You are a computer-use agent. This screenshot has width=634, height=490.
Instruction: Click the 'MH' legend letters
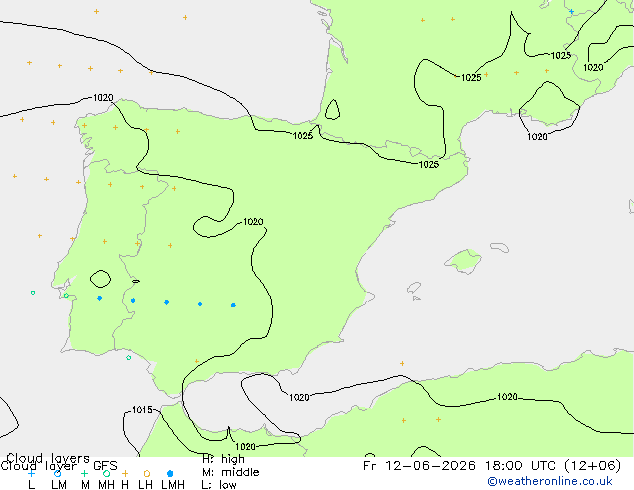click(106, 485)
